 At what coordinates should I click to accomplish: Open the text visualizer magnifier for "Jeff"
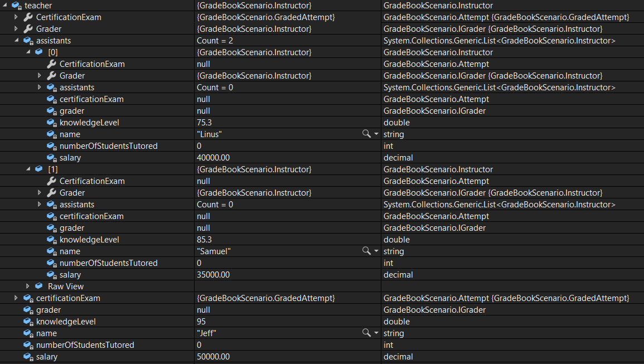click(366, 333)
